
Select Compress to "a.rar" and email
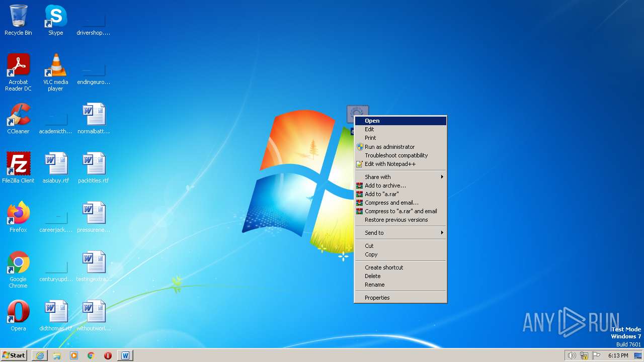400,211
